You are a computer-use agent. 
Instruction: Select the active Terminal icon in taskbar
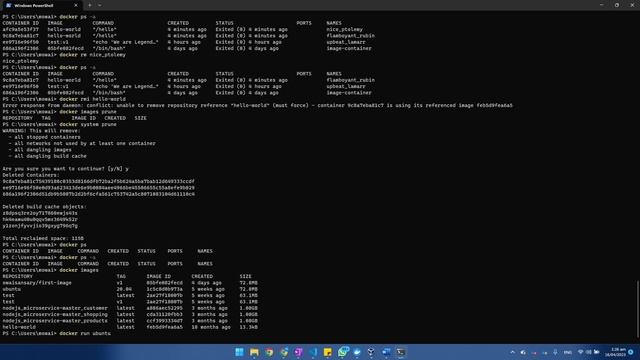click(x=401, y=352)
